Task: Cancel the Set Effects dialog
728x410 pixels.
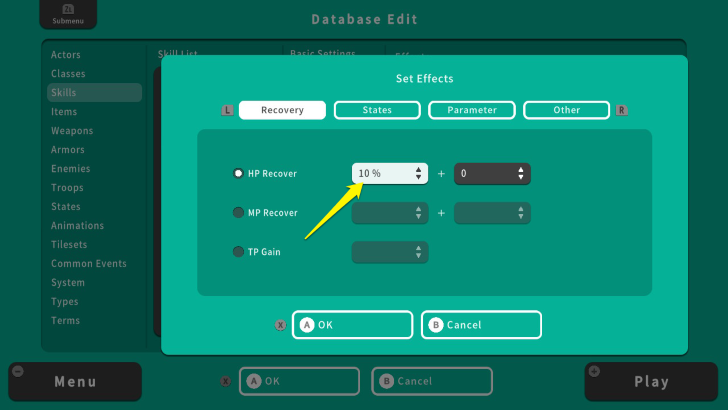Action: point(481,325)
